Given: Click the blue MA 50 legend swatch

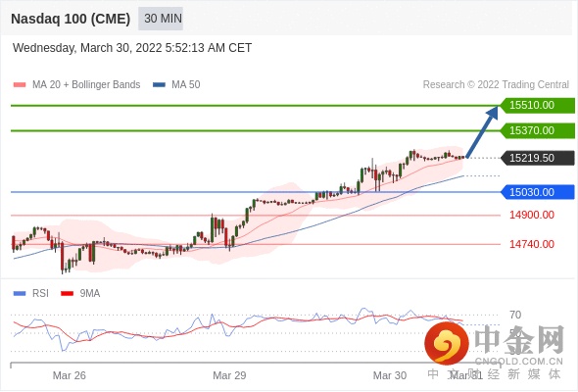Looking at the screenshot, I should [x=159, y=85].
